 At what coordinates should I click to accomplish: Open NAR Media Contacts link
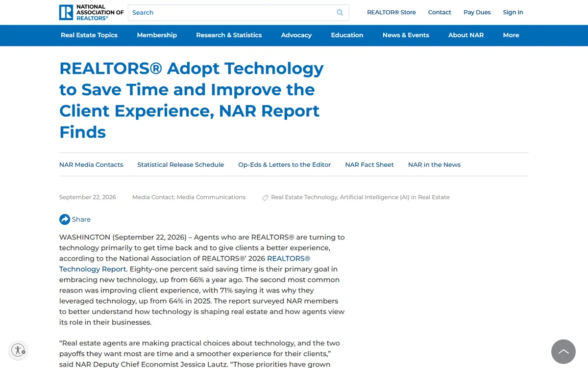pyautogui.click(x=91, y=165)
